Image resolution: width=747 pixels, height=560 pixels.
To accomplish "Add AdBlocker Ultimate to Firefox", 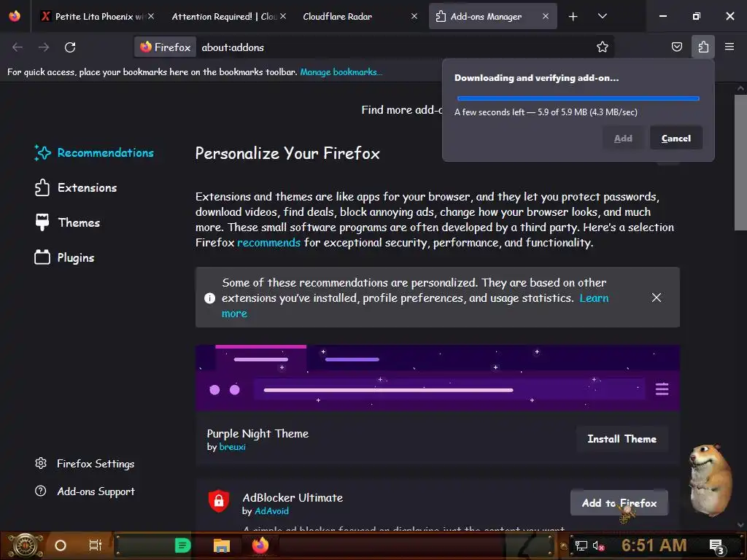I will (619, 503).
